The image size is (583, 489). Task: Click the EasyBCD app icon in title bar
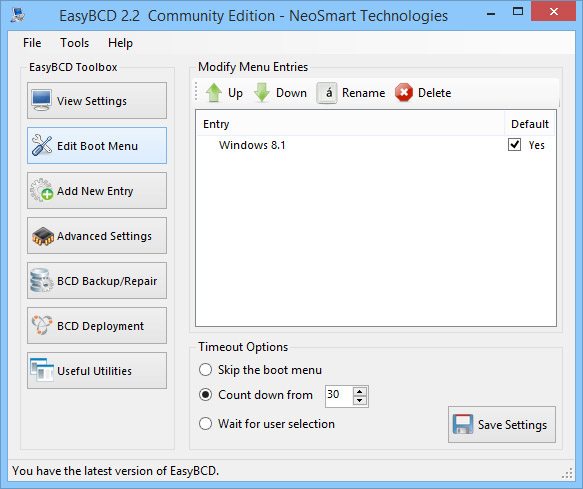[18, 15]
